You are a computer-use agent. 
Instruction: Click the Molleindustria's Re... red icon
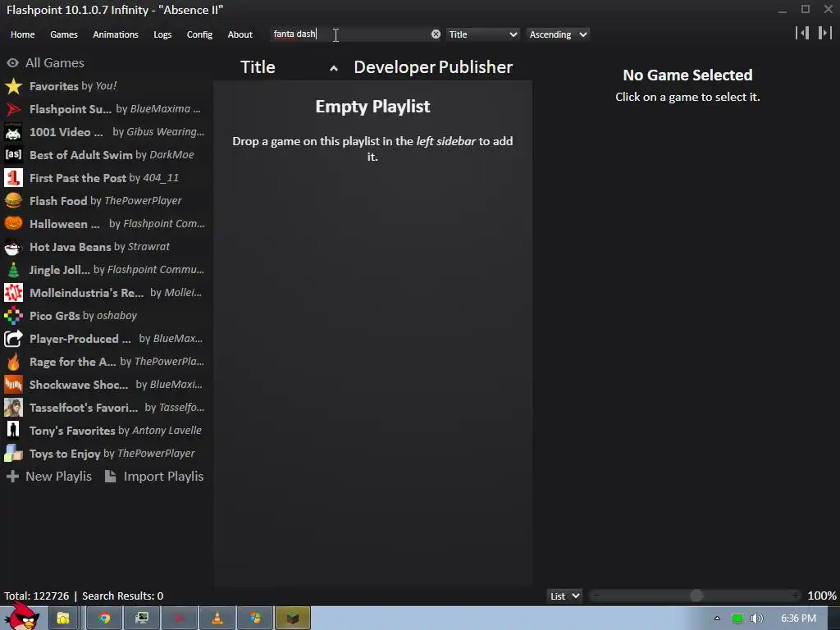click(13, 293)
